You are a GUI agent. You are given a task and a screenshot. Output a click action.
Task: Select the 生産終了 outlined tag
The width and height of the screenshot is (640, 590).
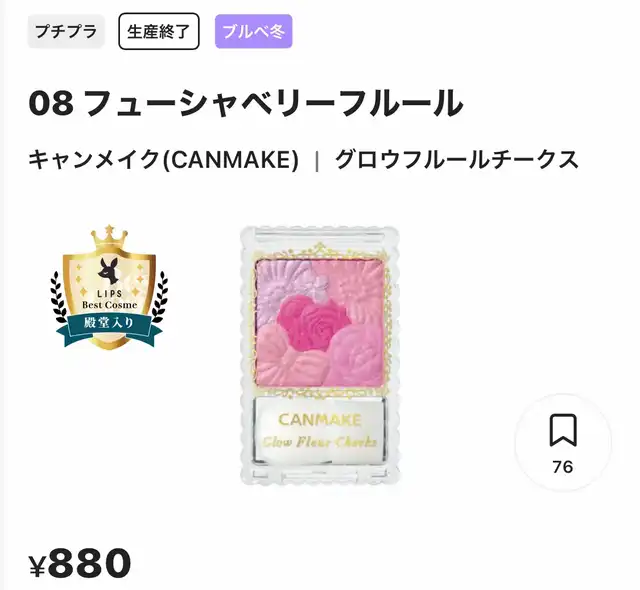pos(159,31)
